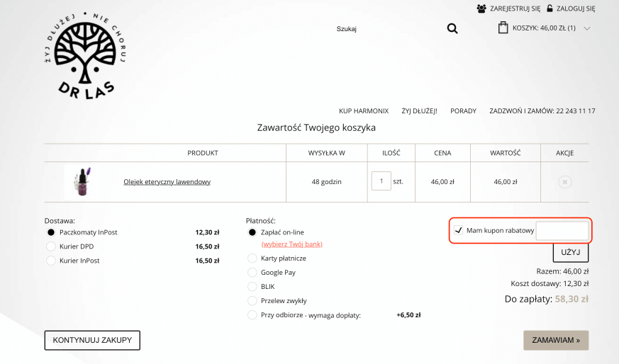
Task: Click Zawartość Twojego koszyka heading
Action: (316, 127)
